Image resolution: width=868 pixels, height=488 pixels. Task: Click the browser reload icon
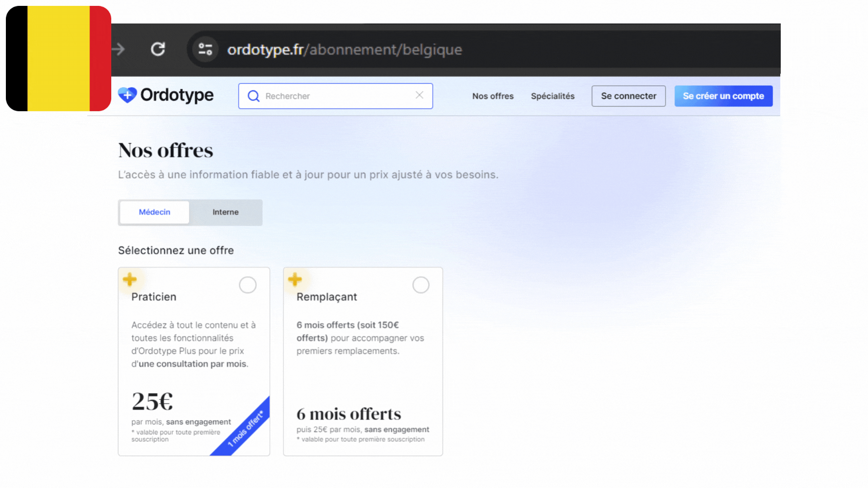(x=158, y=49)
